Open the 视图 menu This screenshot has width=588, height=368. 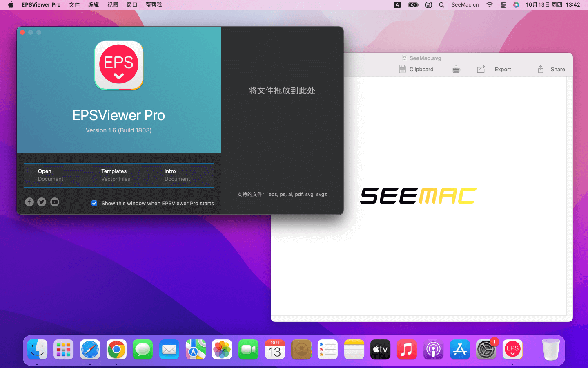pos(113,5)
